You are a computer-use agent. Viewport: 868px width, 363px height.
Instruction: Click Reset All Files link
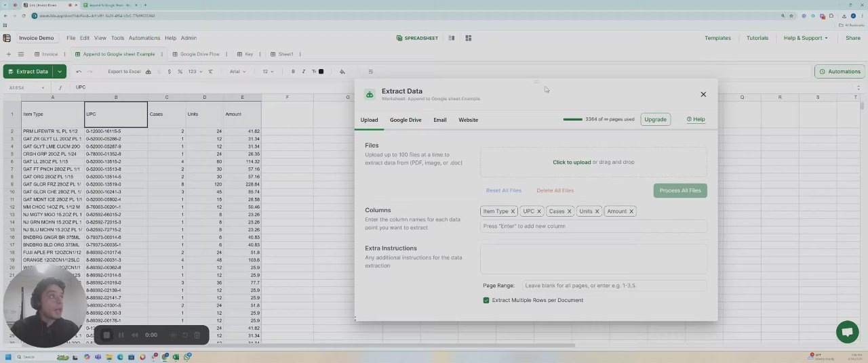pyautogui.click(x=504, y=190)
